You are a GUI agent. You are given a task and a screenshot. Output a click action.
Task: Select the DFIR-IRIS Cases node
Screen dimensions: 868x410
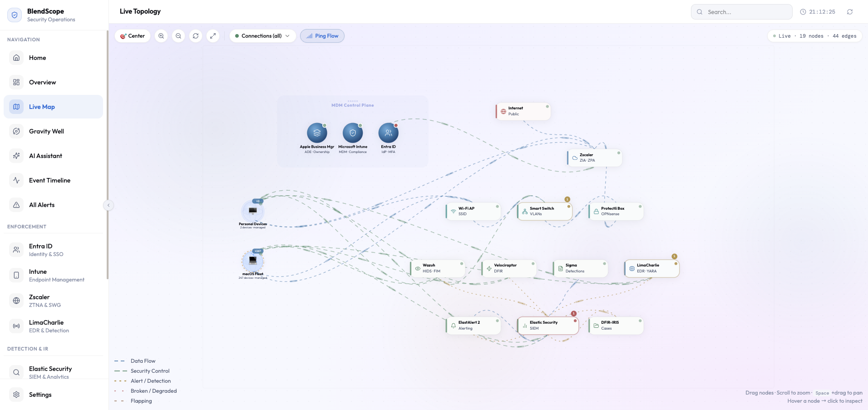616,326
